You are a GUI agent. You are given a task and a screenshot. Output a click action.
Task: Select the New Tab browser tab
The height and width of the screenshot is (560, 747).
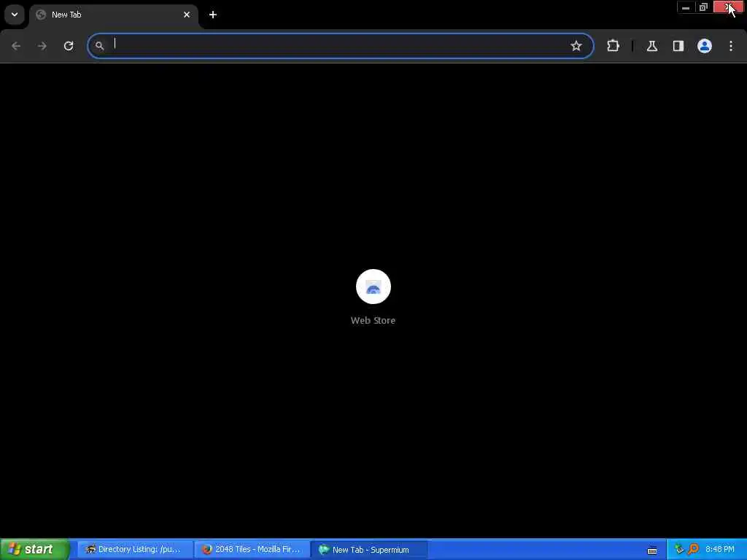(113, 15)
